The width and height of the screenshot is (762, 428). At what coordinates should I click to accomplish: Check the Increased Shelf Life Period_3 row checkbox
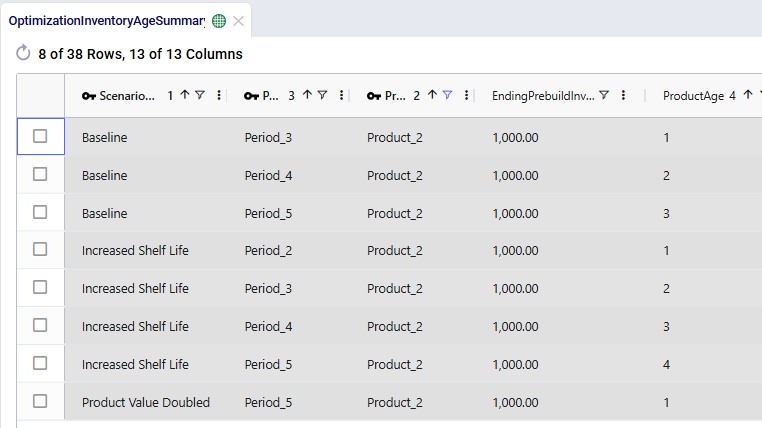tap(40, 287)
